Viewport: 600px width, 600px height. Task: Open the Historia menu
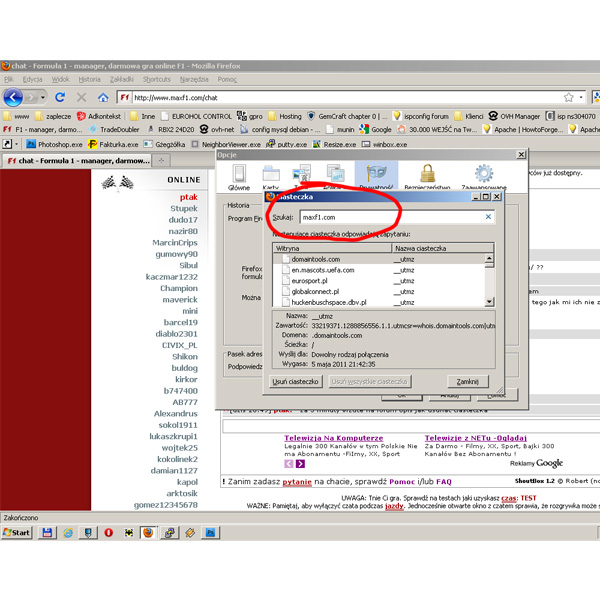[89, 79]
